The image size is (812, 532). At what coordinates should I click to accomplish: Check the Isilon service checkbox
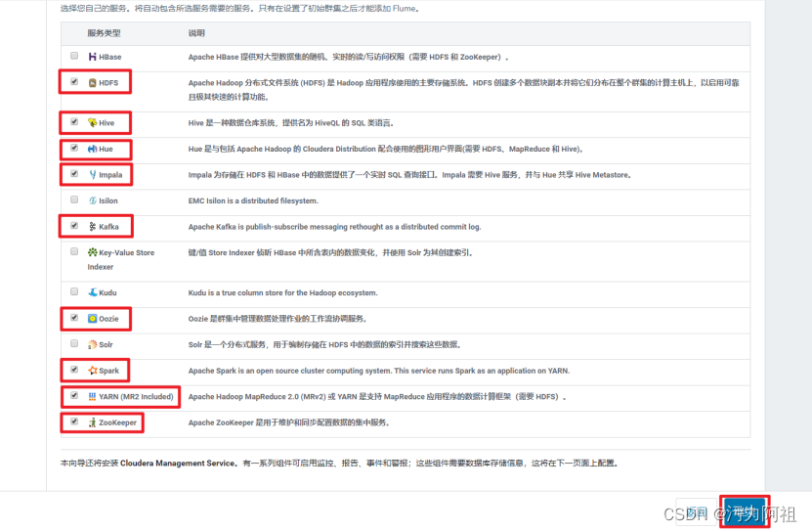(x=74, y=199)
